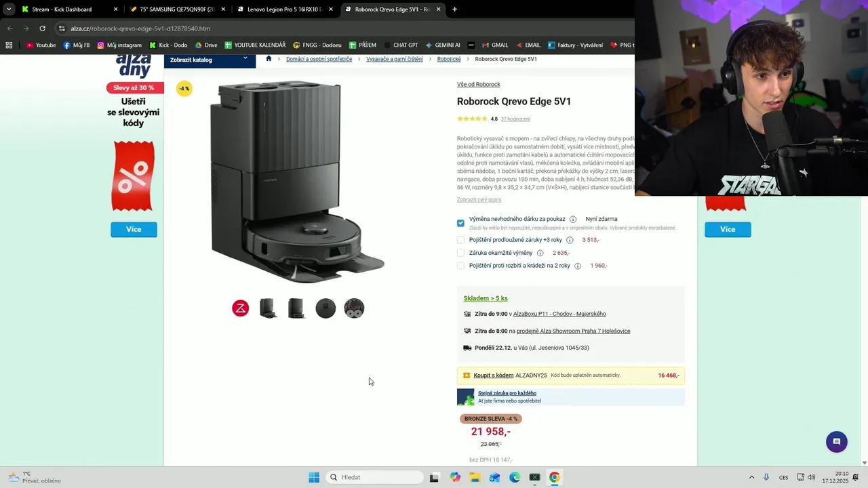The height and width of the screenshot is (488, 868).
Task: Open prodejně Alza Showroom Praha 7 link
Action: tap(574, 331)
